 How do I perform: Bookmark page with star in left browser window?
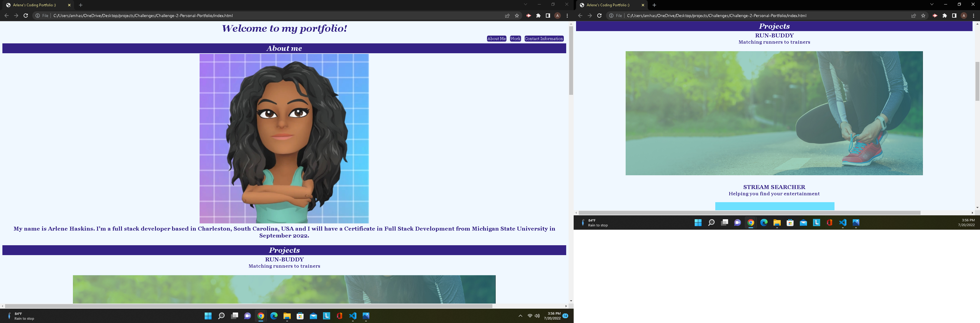(517, 16)
